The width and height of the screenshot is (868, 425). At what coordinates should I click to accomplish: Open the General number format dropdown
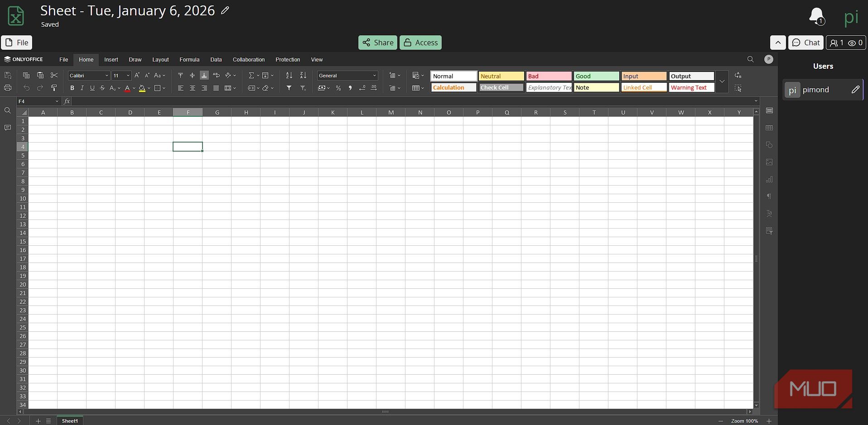[x=374, y=76]
